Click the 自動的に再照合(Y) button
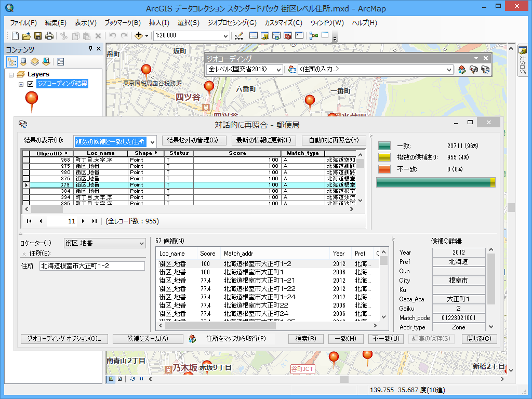This screenshot has height=399, width=532. tap(334, 140)
